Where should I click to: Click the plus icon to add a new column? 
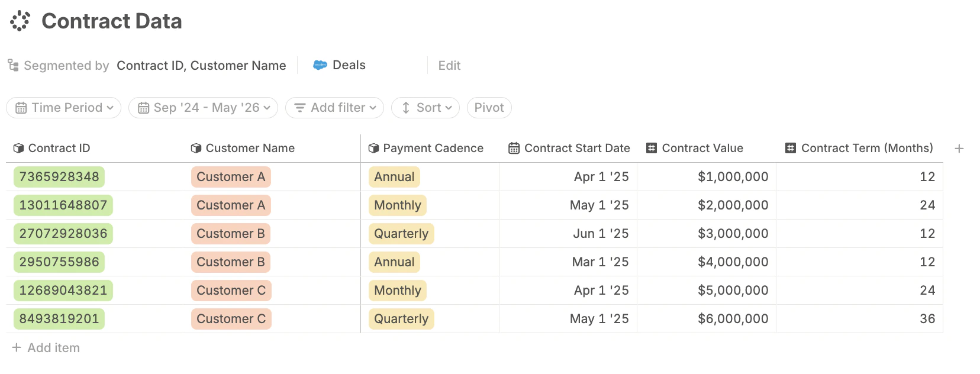pyautogui.click(x=959, y=148)
